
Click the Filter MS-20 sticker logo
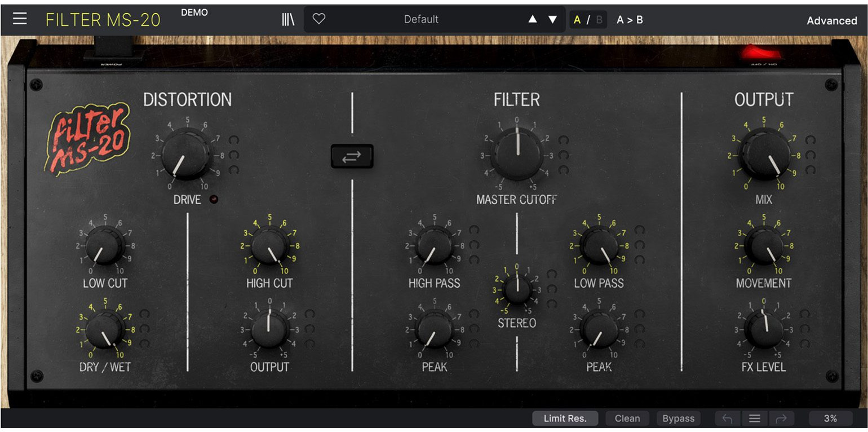point(87,138)
